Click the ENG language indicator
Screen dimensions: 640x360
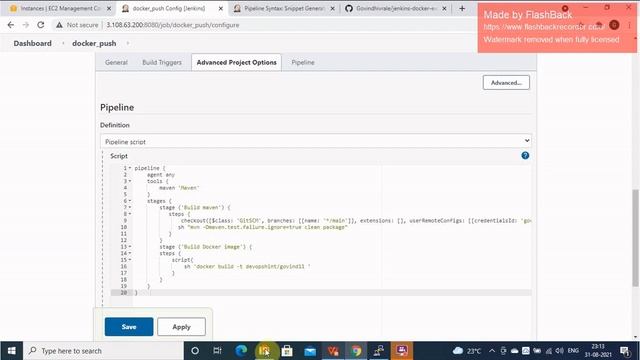[573, 351]
